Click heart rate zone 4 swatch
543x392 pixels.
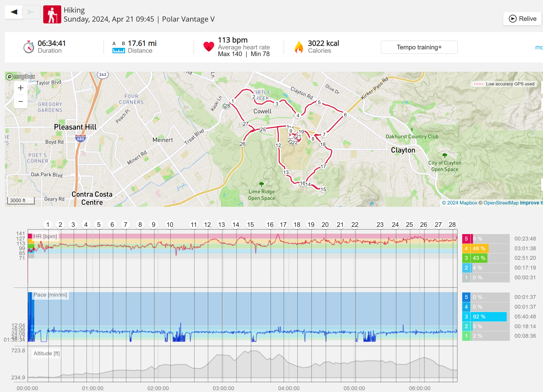pyautogui.click(x=466, y=248)
